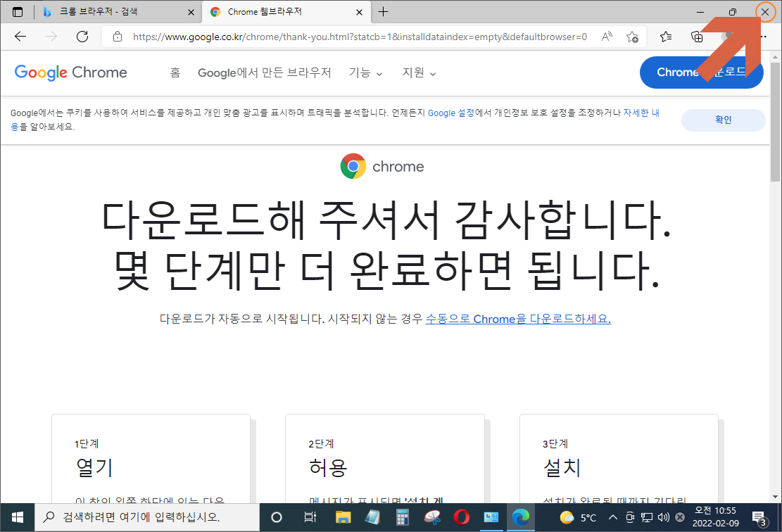Screen dimensions: 782x532
Task: Open the Windows Start menu
Action: pyautogui.click(x=17, y=517)
